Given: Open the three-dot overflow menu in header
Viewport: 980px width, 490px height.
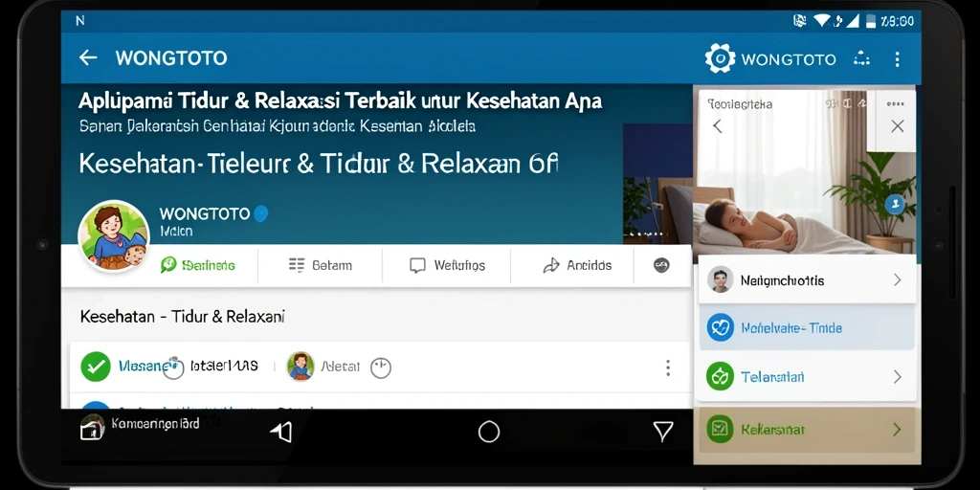Looking at the screenshot, I should pos(897,59).
